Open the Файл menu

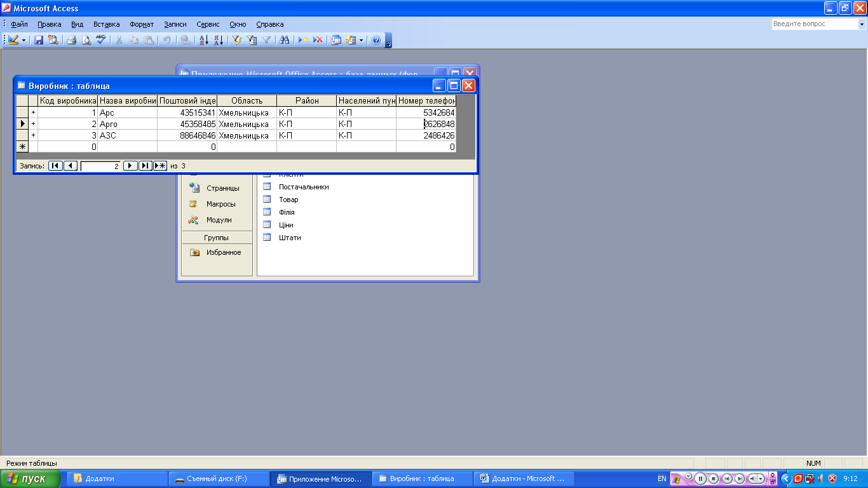pos(20,24)
